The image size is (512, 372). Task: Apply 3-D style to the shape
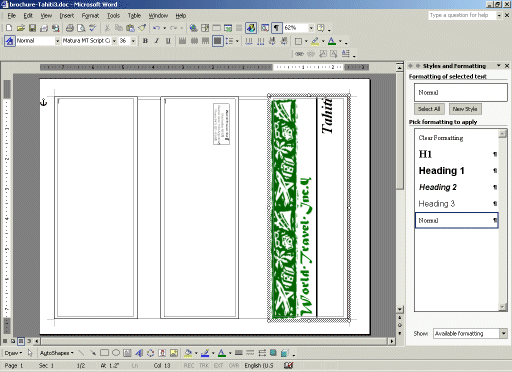point(285,353)
